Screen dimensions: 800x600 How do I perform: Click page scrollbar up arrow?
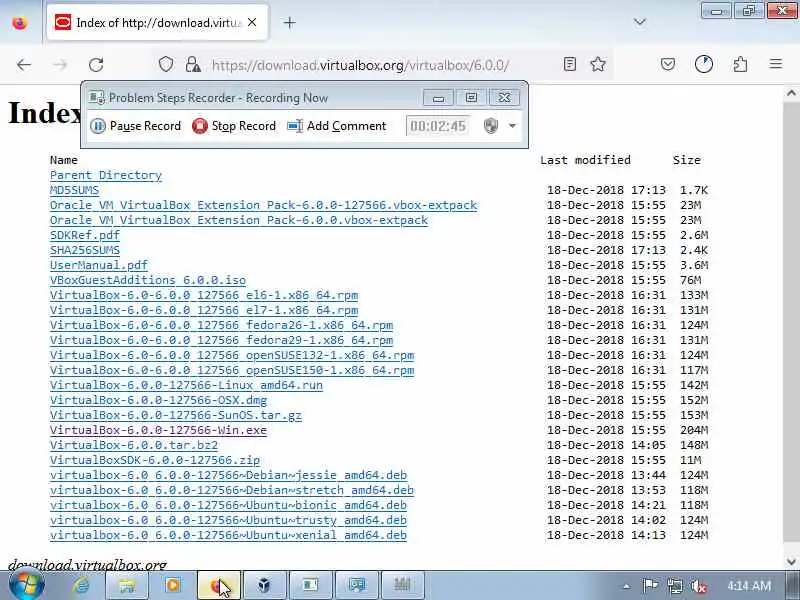[x=791, y=93]
